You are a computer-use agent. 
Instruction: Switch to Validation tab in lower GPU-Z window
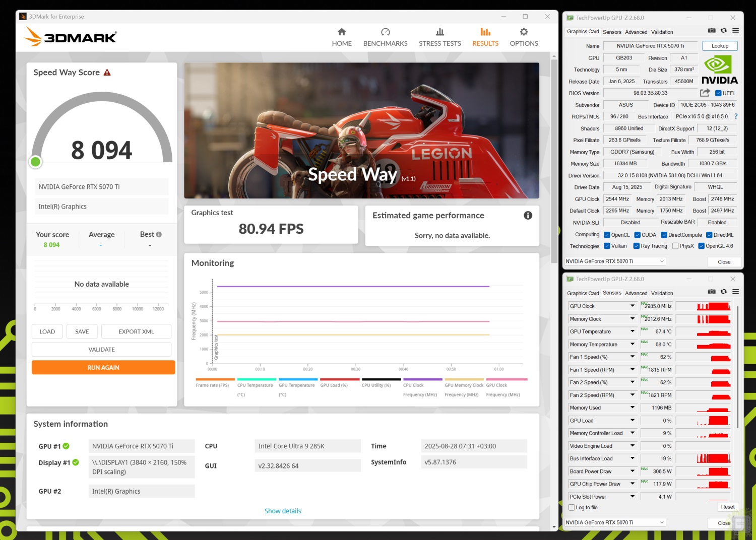click(x=662, y=293)
